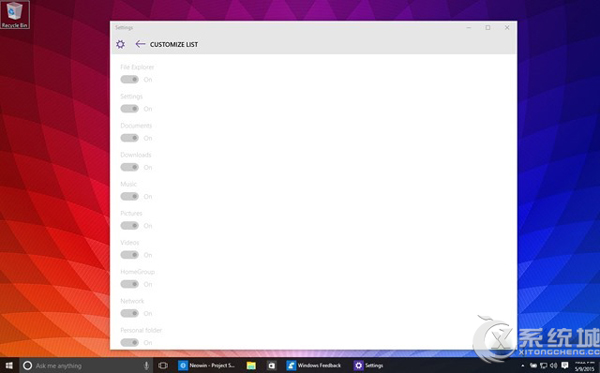Toggle the Network switch

(x=129, y=313)
